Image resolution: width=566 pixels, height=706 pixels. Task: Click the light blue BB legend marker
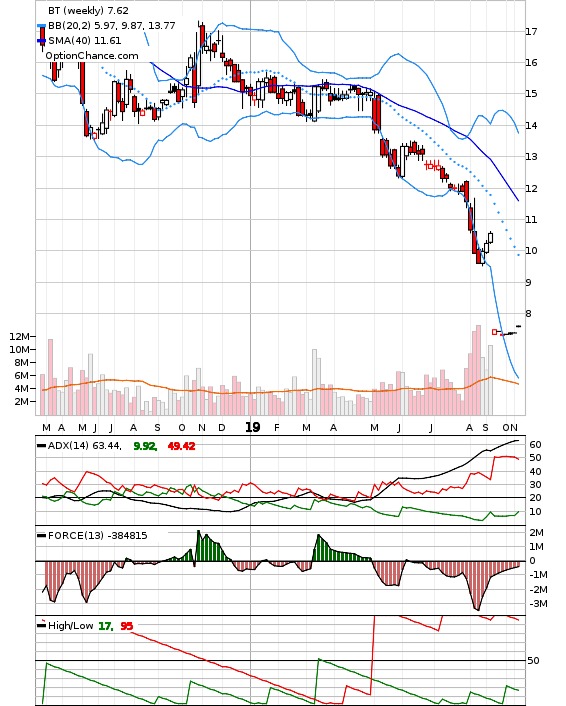click(x=41, y=26)
